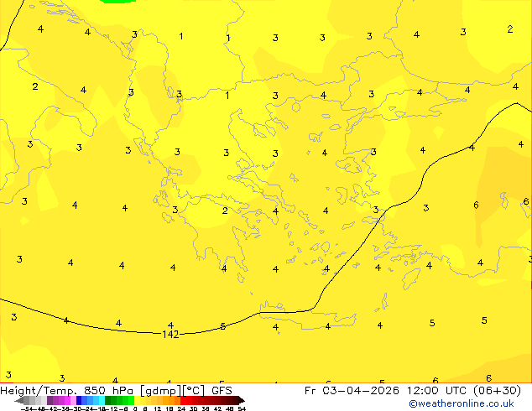Click the Fr 03-04-2026 12:00 UTC date label
This screenshot has height=411, width=532.
[x=387, y=391]
